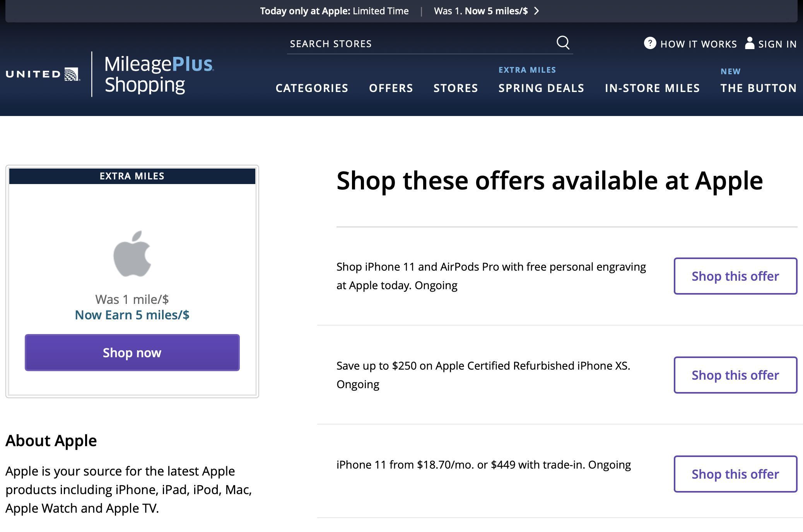Click the 'Save up to $250' offer description
The width and height of the screenshot is (803, 532).
tap(484, 375)
